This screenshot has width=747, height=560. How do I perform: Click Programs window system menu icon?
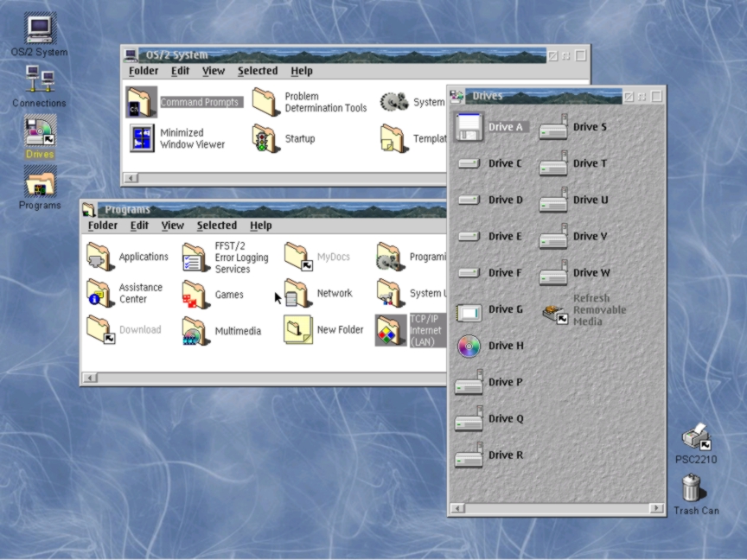[89, 209]
